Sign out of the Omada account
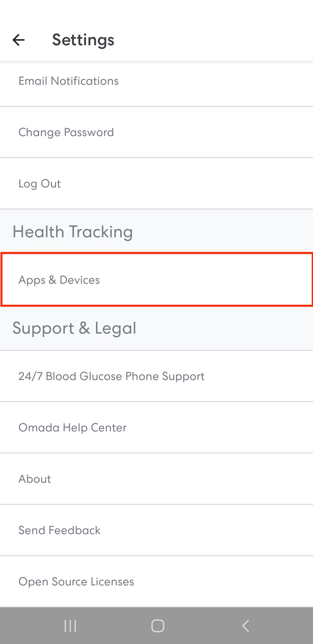Viewport: 313px width, 644px height. tap(156, 184)
